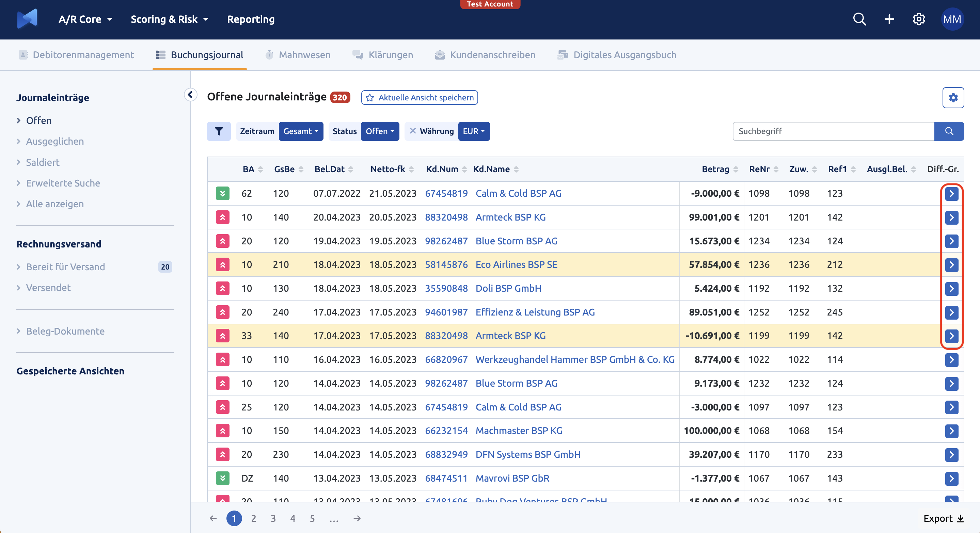Open details arrow for the Calm & Cold -9.000,00 € row
The height and width of the screenshot is (533, 980).
tap(951, 194)
